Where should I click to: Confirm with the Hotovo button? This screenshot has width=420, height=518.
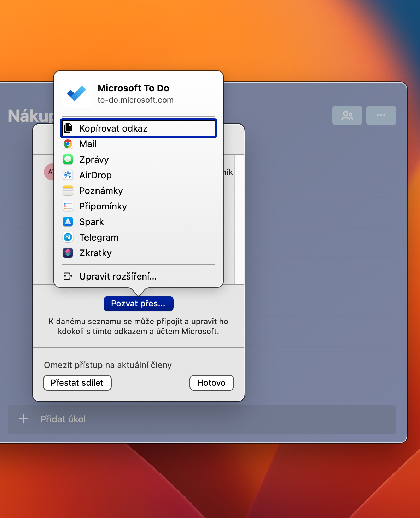click(212, 383)
